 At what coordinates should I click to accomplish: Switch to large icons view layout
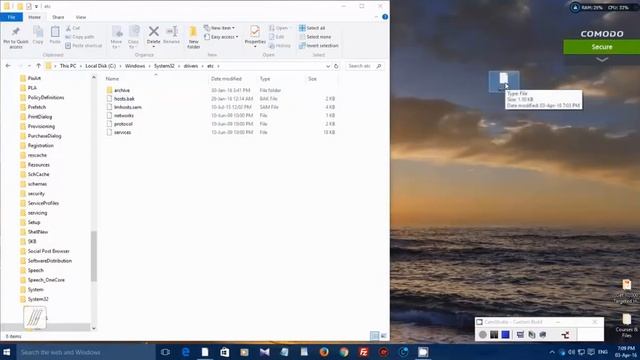pyautogui.click(x=384, y=336)
